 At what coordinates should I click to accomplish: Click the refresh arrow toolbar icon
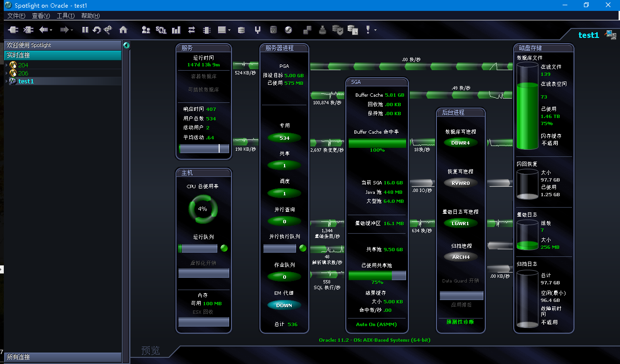click(x=97, y=30)
